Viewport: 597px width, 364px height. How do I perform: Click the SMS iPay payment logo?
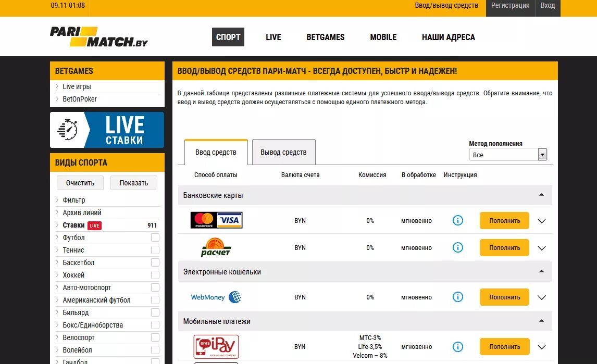(x=216, y=346)
